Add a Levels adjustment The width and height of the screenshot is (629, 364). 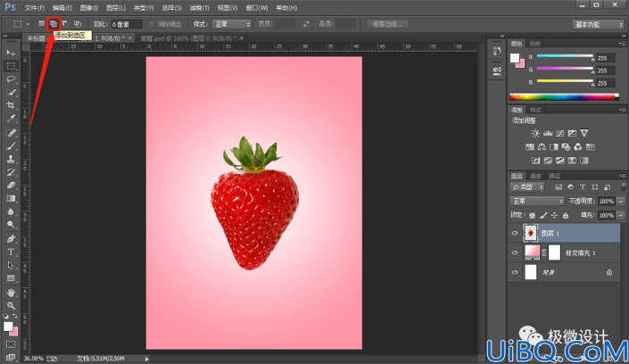(x=548, y=133)
